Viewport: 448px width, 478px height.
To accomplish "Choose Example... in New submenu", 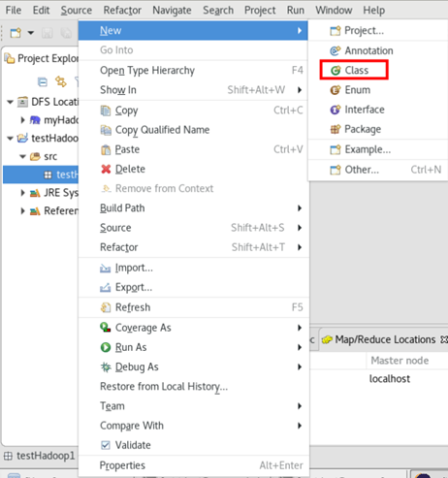I will click(368, 149).
